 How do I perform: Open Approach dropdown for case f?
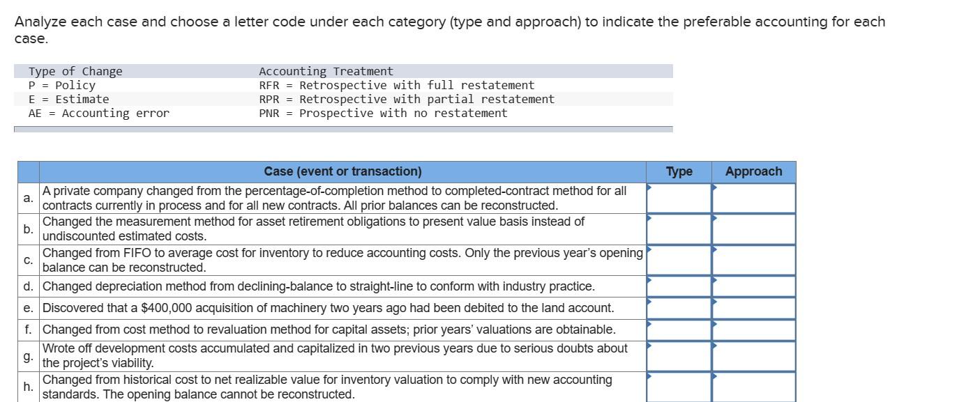point(754,330)
